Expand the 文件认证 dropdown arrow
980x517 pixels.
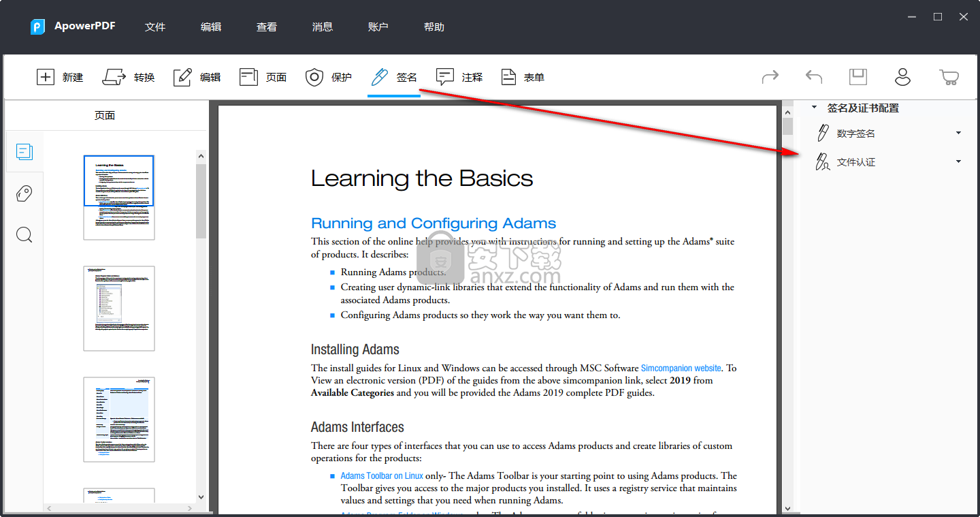(958, 161)
